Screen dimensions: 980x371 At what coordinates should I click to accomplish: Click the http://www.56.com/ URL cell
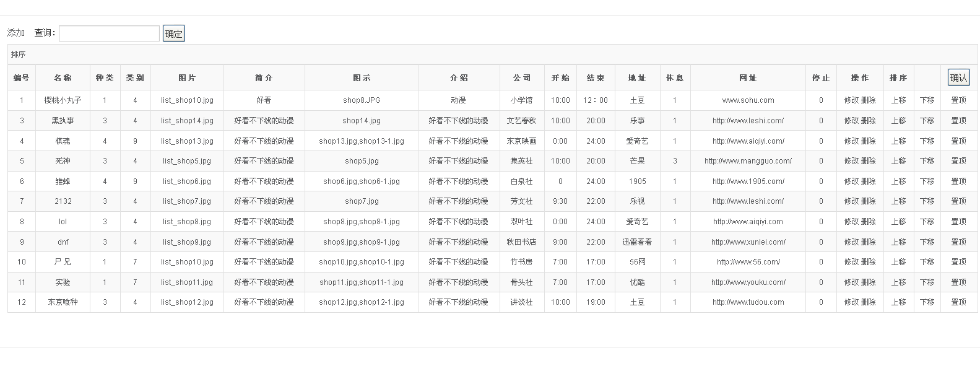tap(748, 262)
